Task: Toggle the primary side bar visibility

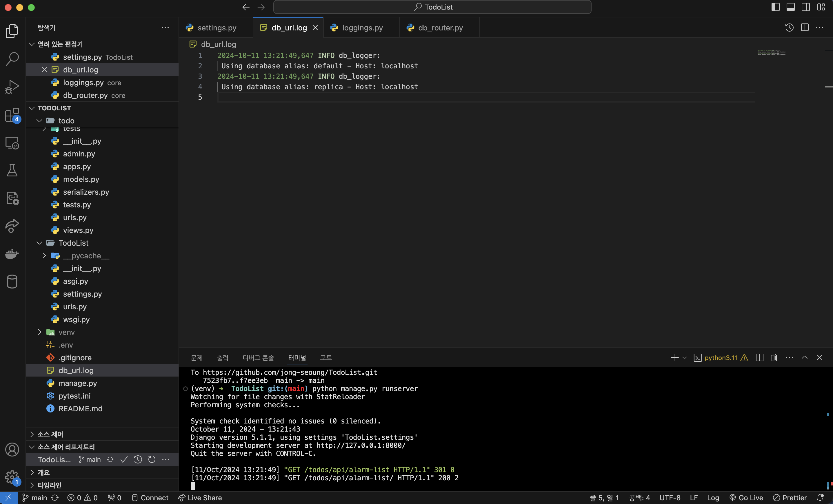Action: [x=775, y=7]
